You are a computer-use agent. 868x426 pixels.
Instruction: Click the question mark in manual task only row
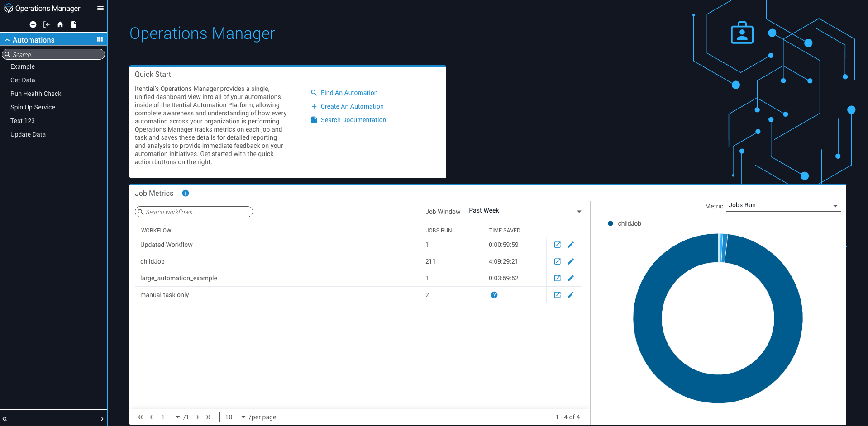(x=494, y=295)
